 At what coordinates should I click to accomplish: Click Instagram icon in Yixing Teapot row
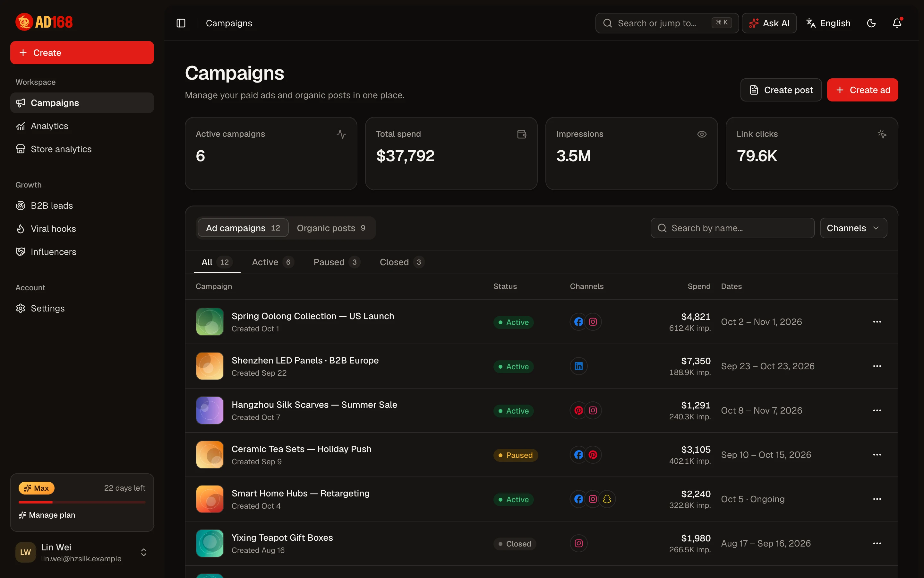click(579, 544)
